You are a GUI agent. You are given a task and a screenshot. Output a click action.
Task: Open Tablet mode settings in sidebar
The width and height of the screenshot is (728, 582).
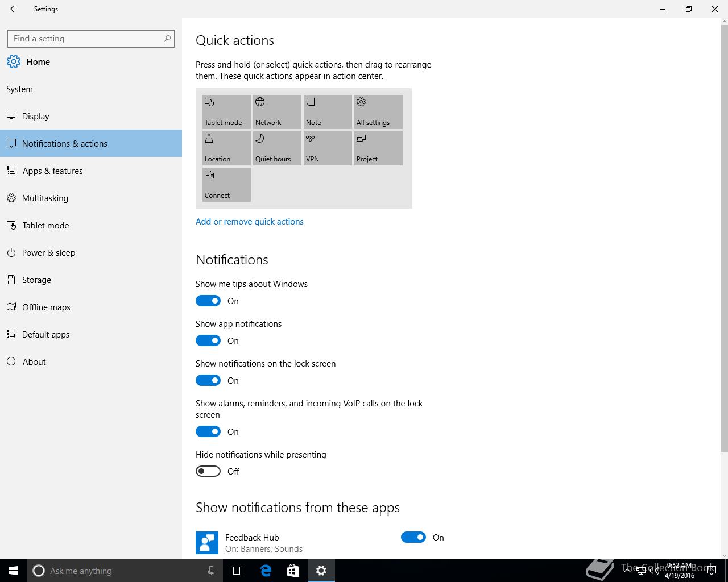[91, 225]
